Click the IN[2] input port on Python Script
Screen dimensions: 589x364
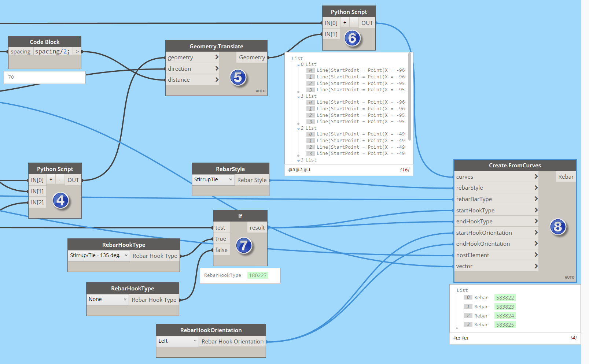coord(37,202)
